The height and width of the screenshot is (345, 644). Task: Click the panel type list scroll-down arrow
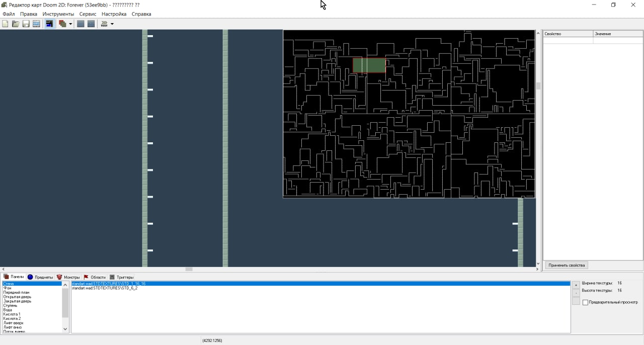(65, 329)
